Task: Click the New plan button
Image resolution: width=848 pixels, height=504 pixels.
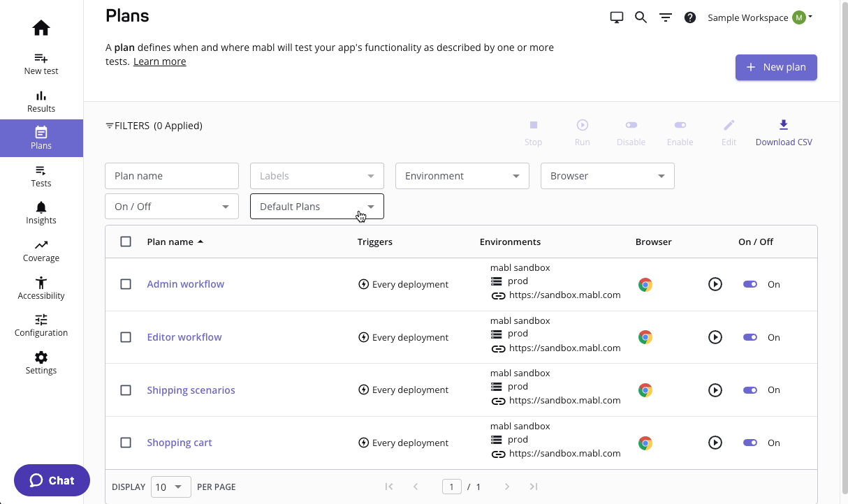Action: click(x=776, y=67)
